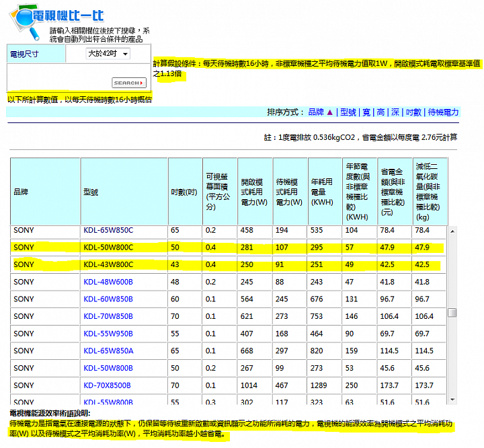Image resolution: width=484 pixels, height=448 pixels.
Task: Click the brand sort ascending triangle
Action: click(x=329, y=112)
